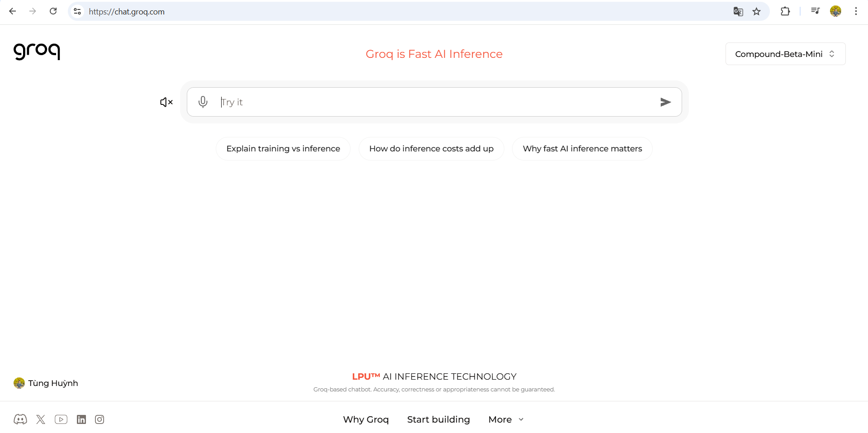Choose 'How do inference costs add up'
This screenshot has height=433, width=868.
432,149
